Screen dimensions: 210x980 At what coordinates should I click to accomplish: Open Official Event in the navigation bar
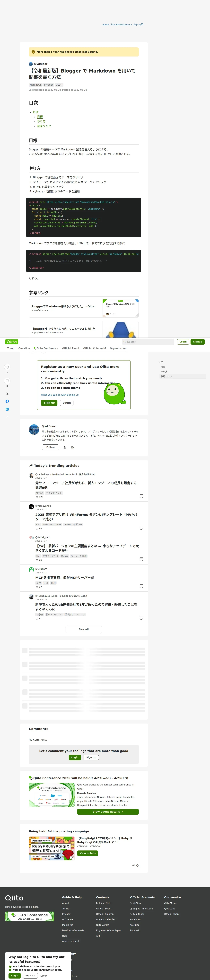[70, 348]
